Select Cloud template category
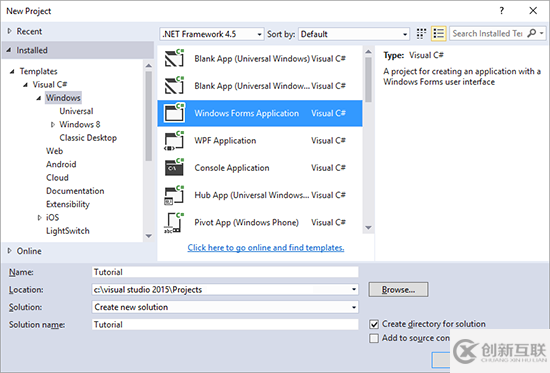The width and height of the screenshot is (550, 373). [57, 178]
